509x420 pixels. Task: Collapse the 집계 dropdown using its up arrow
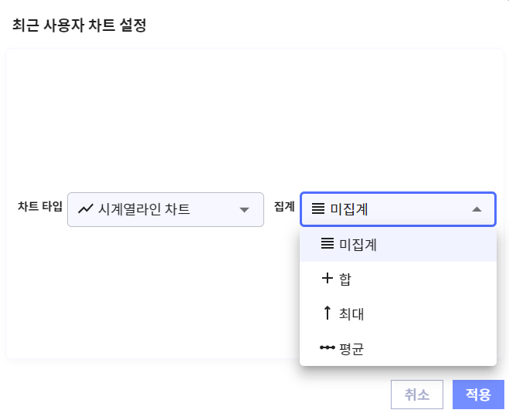point(477,208)
